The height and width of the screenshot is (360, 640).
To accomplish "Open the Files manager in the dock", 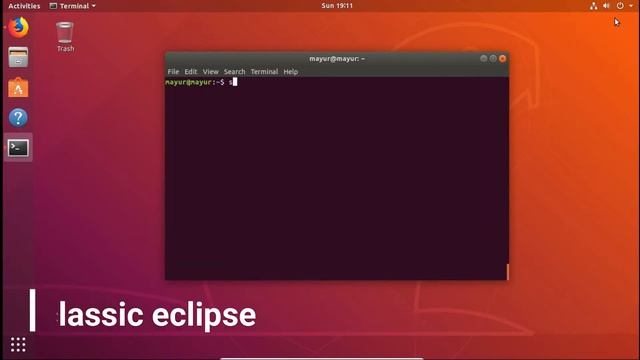I will [18, 57].
